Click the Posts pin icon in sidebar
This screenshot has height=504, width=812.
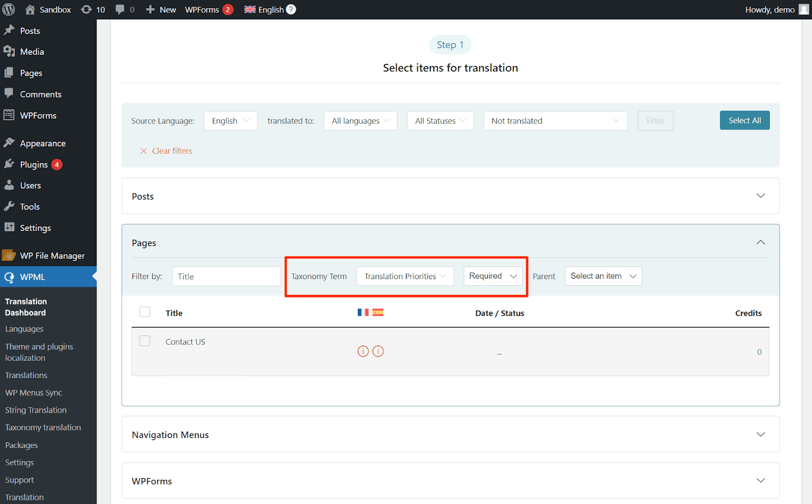(9, 30)
